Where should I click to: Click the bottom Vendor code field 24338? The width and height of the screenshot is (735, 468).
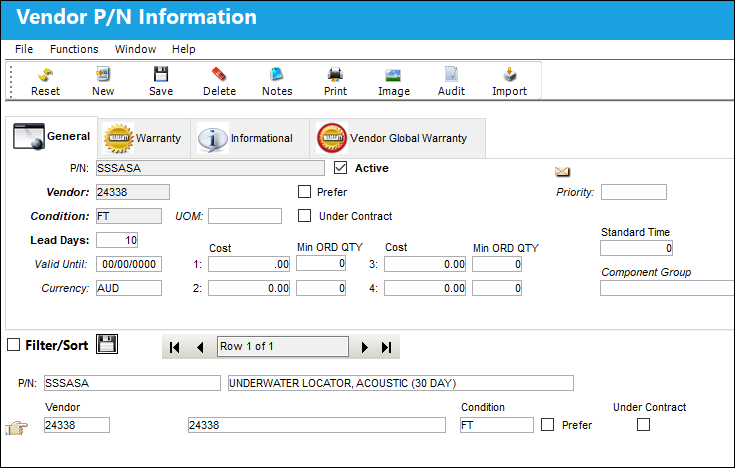coord(77,425)
